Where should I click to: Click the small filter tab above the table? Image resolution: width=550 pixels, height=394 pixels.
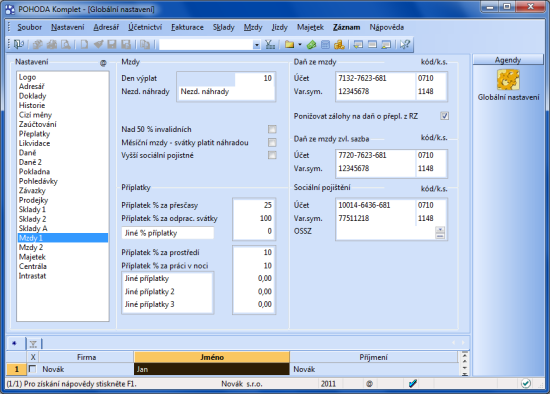[x=33, y=344]
